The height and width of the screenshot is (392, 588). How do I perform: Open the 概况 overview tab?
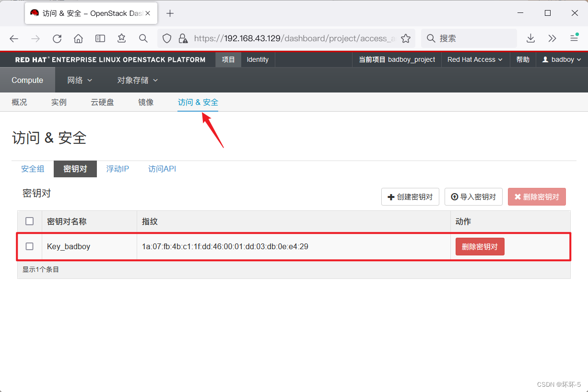(x=19, y=102)
